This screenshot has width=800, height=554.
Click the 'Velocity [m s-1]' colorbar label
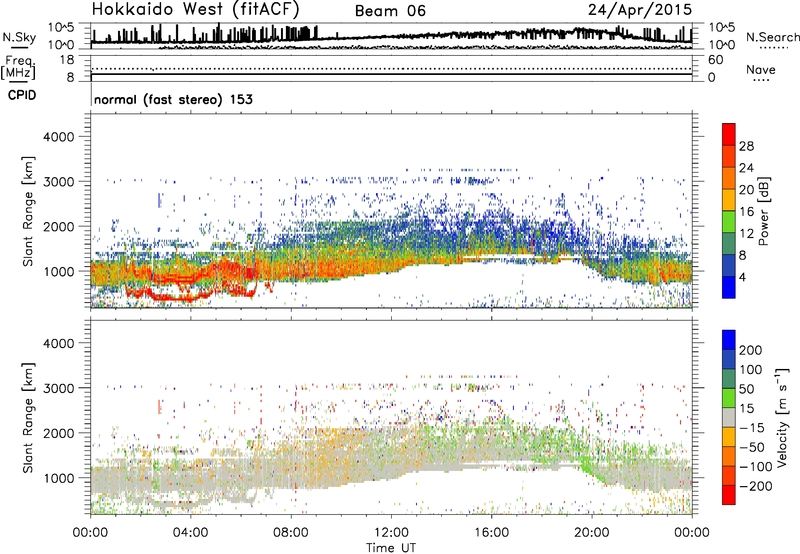coord(782,416)
